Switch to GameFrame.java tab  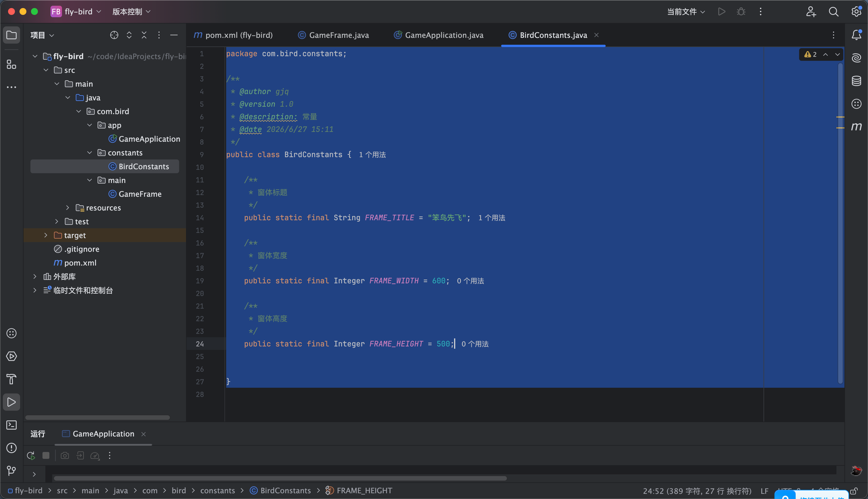coord(333,35)
